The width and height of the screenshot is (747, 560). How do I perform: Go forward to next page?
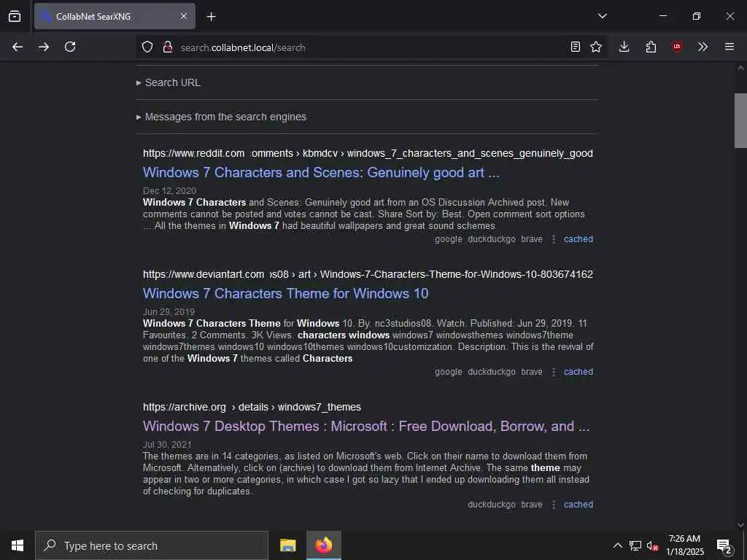(x=44, y=47)
